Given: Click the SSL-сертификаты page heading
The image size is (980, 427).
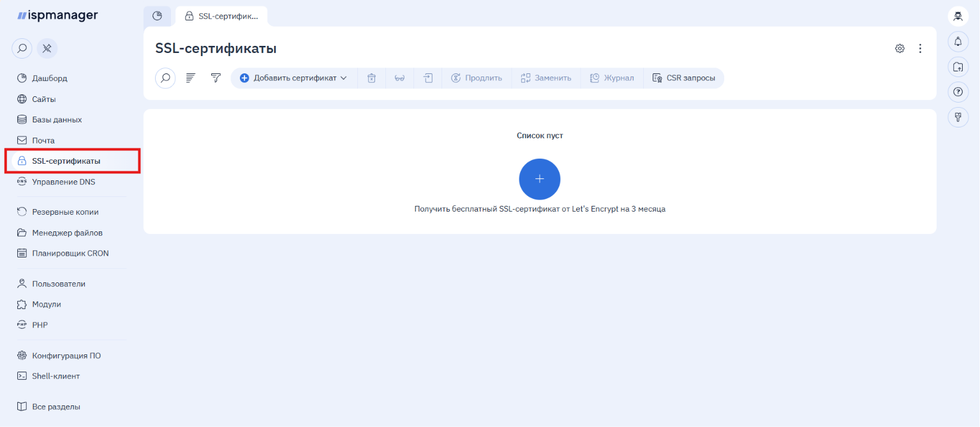Looking at the screenshot, I should [216, 48].
